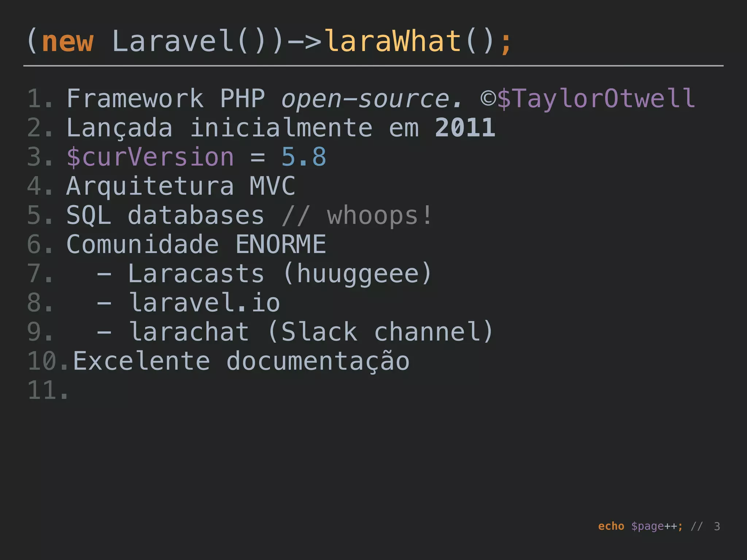This screenshot has width=747, height=560.
Task: Click 'Arquitetura MVC' on line 4
Action: pos(181,186)
